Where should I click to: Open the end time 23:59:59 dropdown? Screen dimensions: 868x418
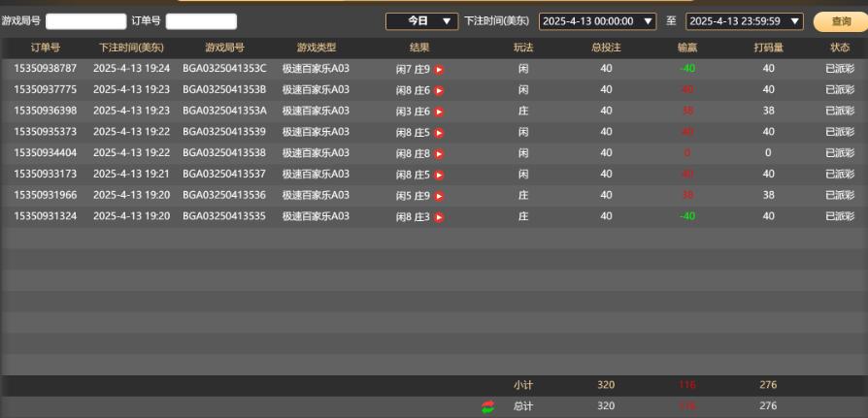745,20
